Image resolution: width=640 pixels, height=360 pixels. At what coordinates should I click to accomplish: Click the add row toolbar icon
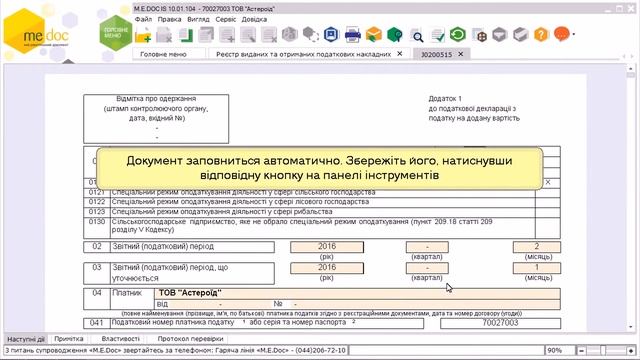click(x=227, y=35)
